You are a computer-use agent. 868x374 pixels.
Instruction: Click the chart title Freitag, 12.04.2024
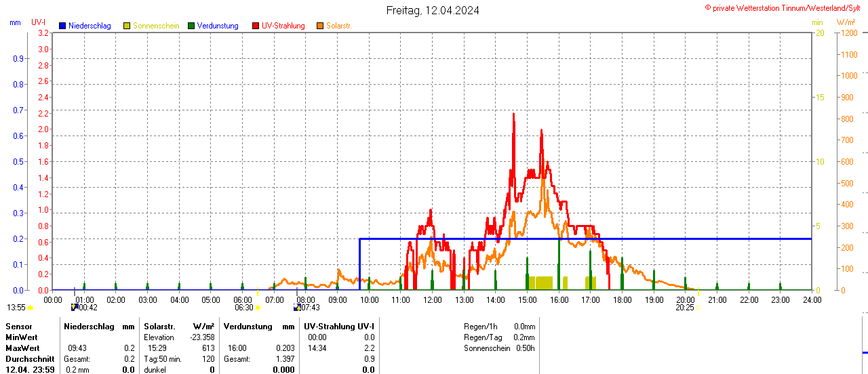coord(433,10)
